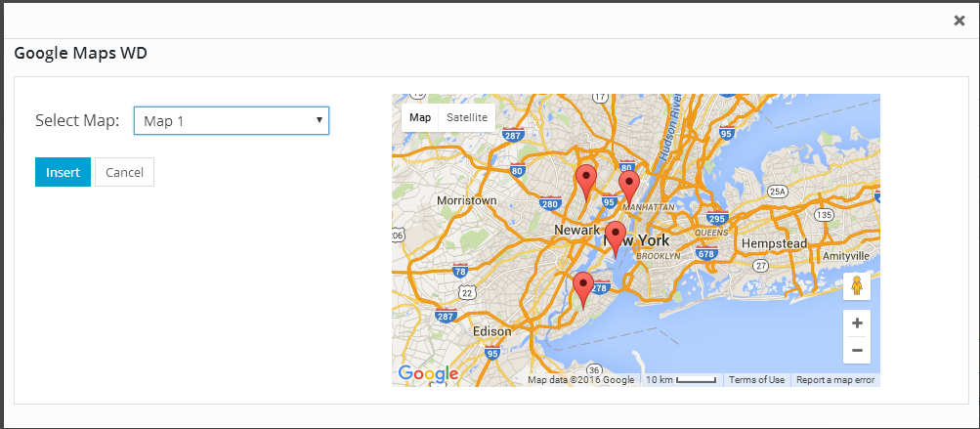Click the I-678 highway shield
980x429 pixels.
pyautogui.click(x=705, y=253)
